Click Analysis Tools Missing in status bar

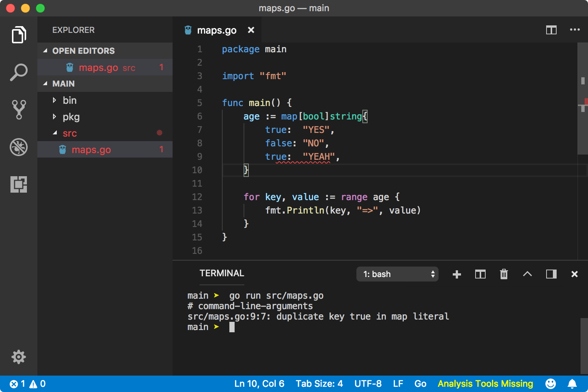485,384
